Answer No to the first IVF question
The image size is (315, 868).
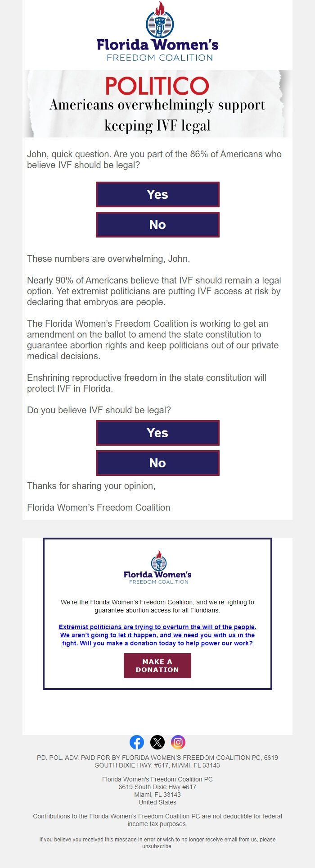pyautogui.click(x=157, y=224)
